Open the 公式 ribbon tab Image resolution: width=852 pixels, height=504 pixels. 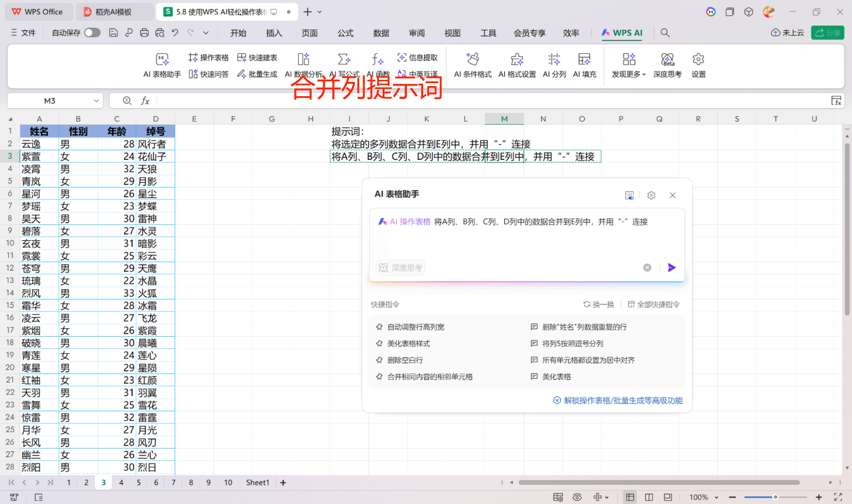345,33
